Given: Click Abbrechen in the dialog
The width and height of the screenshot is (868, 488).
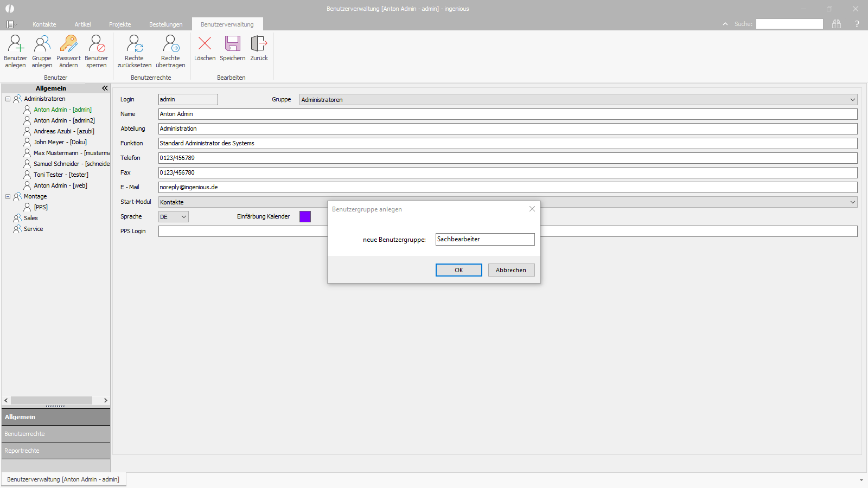Looking at the screenshot, I should pos(511,270).
